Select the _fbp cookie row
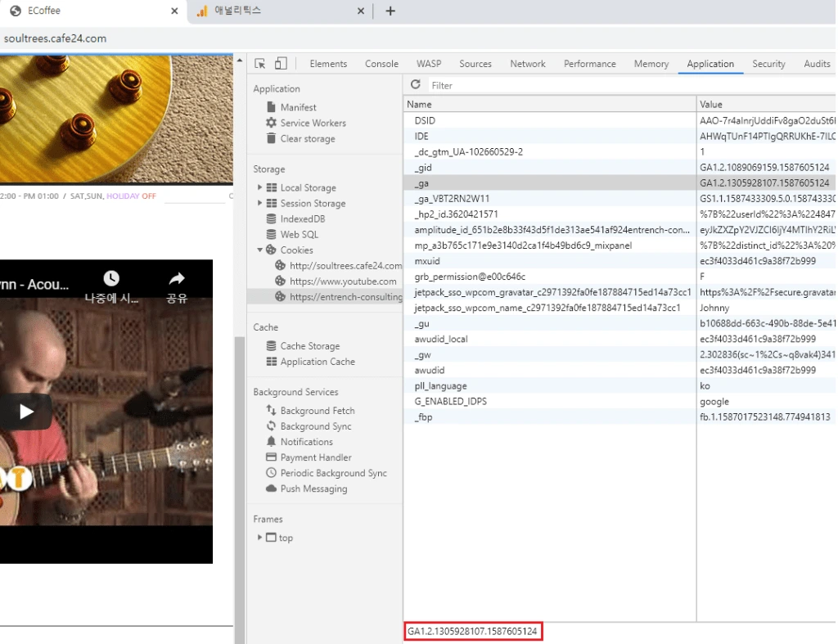This screenshot has height=644, width=838. click(x=620, y=417)
